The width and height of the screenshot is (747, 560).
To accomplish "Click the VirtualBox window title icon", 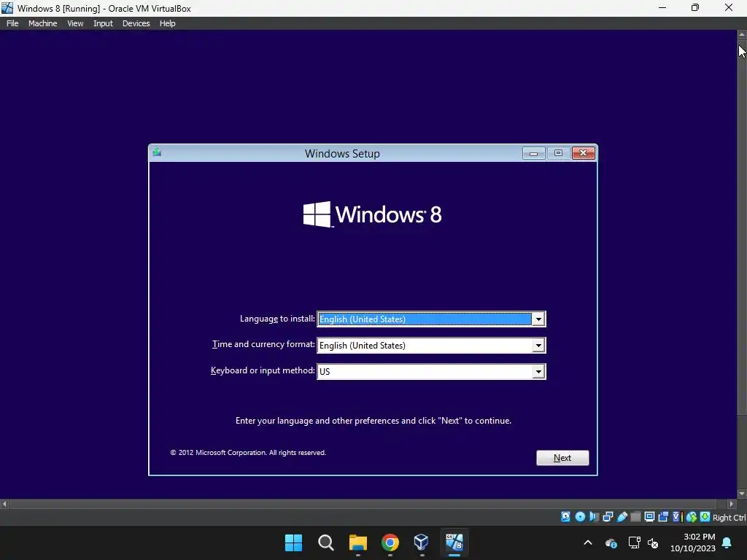I will (x=7, y=8).
